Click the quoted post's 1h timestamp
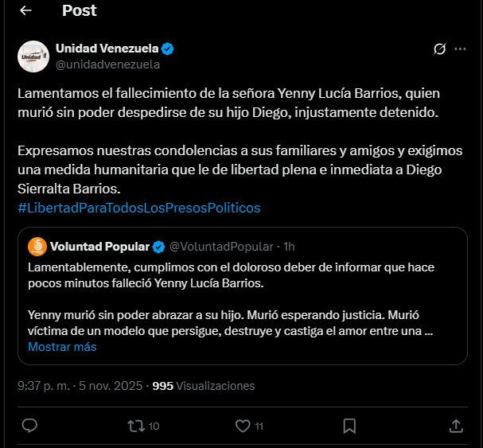The height and width of the screenshot is (448, 483). click(289, 246)
